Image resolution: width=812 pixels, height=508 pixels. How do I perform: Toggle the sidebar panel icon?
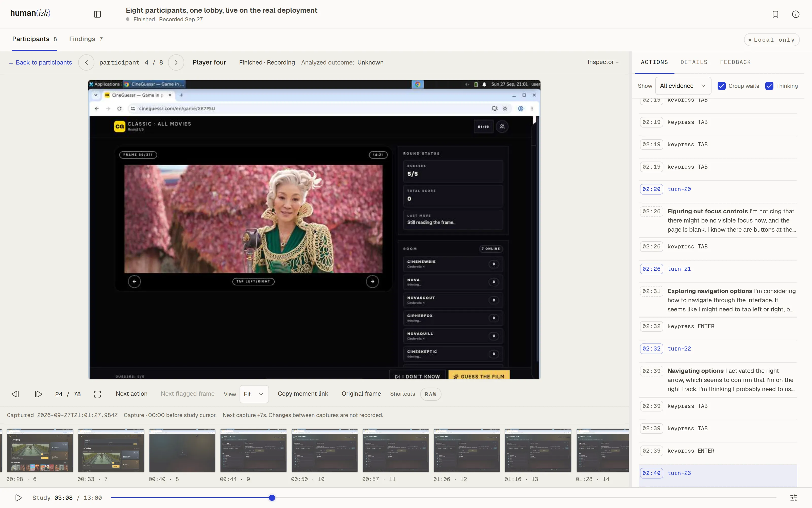[97, 14]
